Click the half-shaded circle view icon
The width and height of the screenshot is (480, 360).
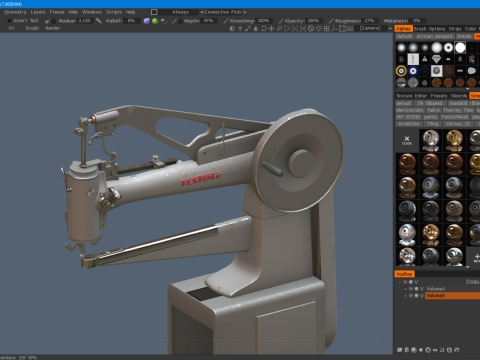click(232, 29)
